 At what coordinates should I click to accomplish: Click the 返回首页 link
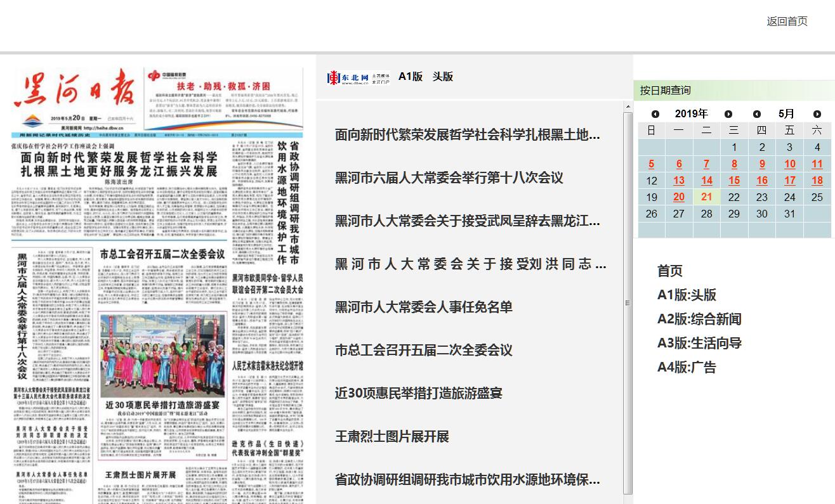(x=787, y=22)
